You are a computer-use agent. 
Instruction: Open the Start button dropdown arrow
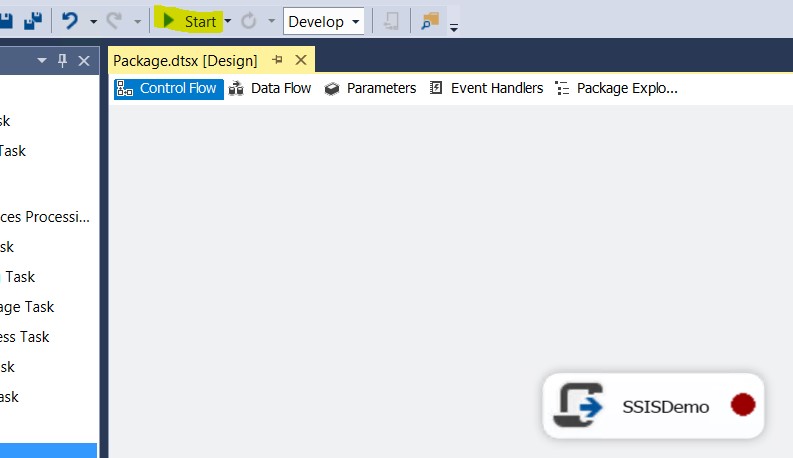click(228, 21)
